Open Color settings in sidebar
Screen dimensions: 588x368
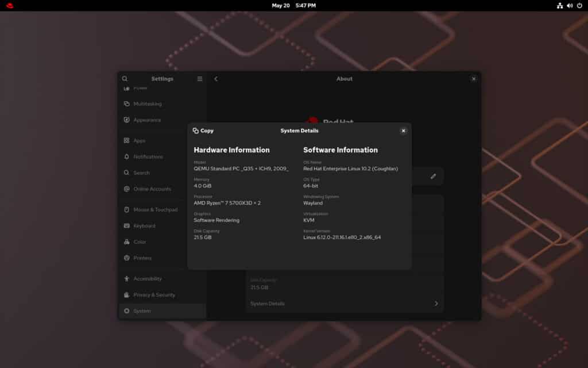163,242
